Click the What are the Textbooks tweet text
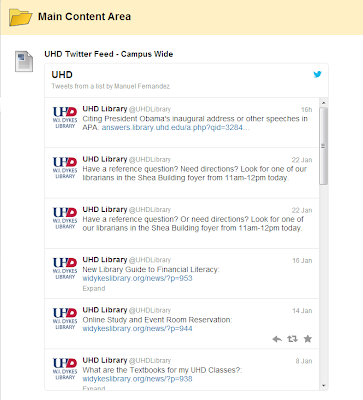 tap(162, 370)
